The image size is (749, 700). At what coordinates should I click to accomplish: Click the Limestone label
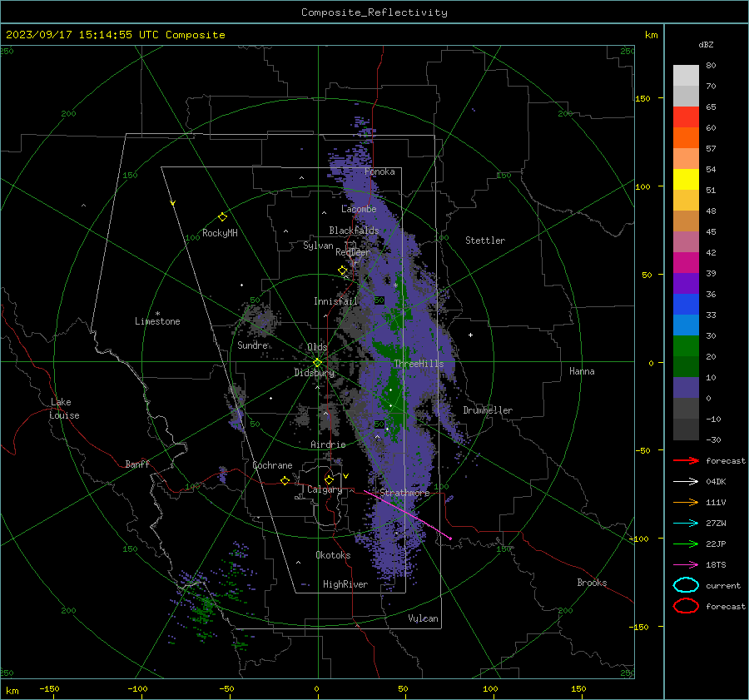click(x=157, y=321)
